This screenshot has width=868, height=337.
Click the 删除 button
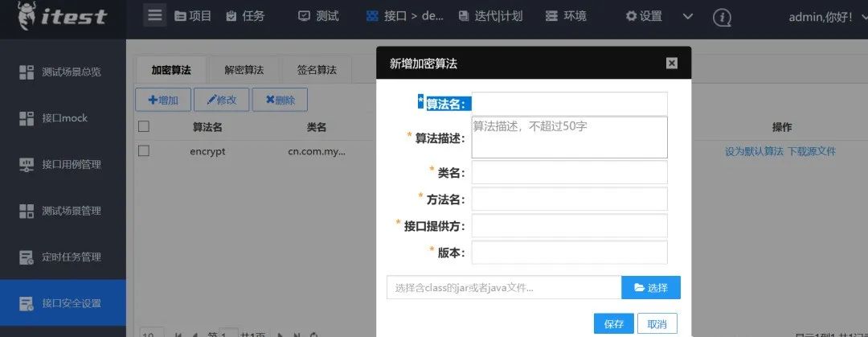tap(280, 100)
